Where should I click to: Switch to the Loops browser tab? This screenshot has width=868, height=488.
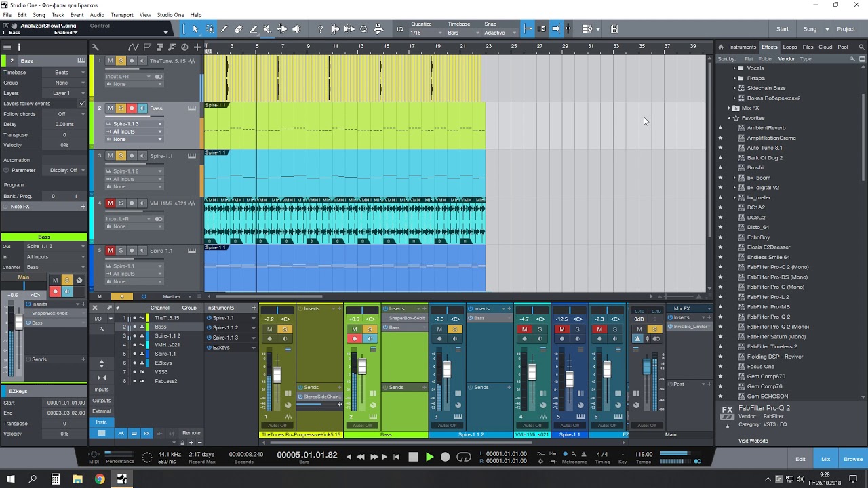(790, 47)
